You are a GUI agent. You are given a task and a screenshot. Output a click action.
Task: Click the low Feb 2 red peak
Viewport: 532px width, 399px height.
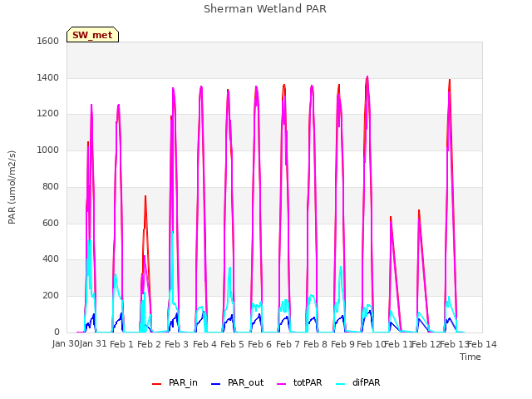coord(145,197)
